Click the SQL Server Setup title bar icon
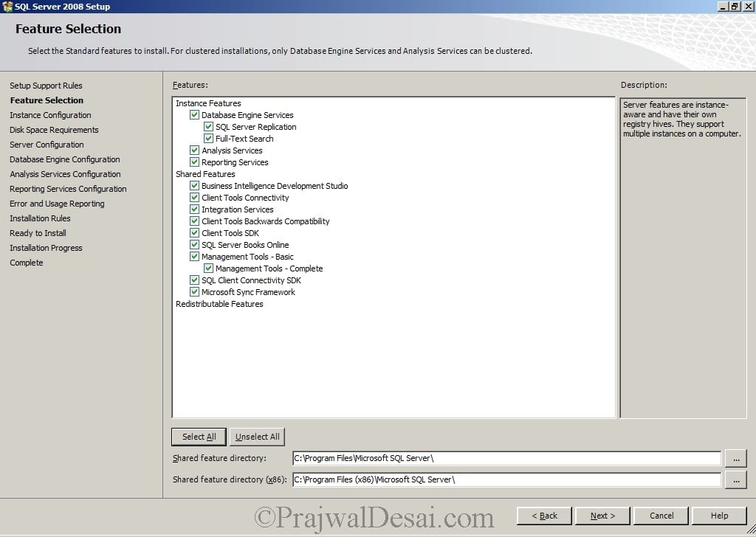 (x=7, y=6)
